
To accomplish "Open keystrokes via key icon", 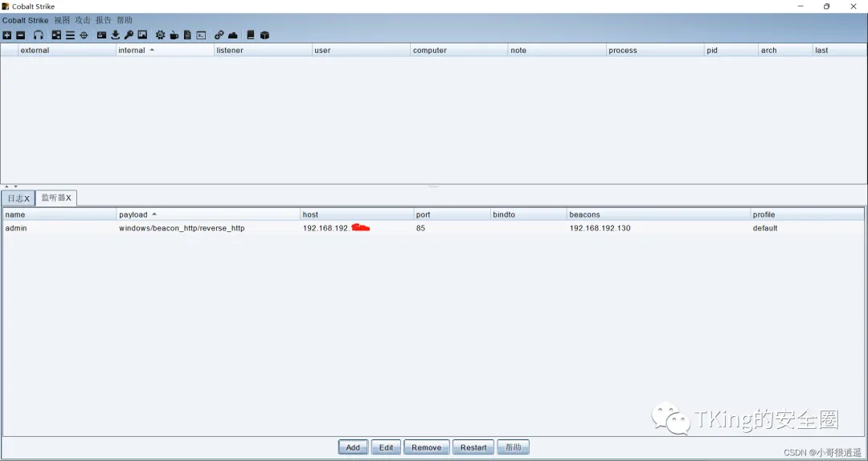I will (129, 35).
